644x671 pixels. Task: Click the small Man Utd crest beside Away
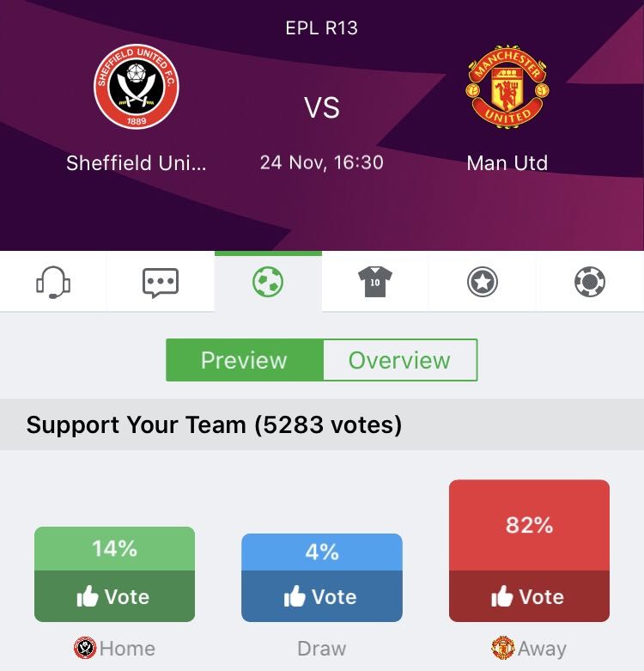pyautogui.click(x=502, y=648)
